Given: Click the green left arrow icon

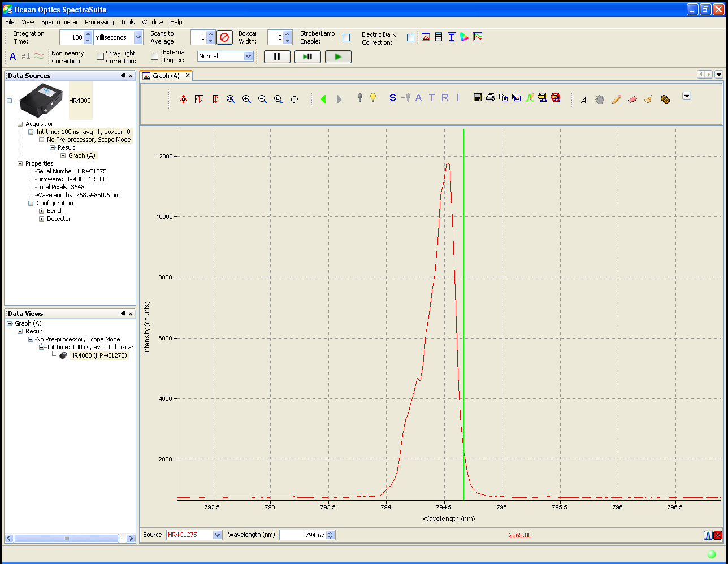Looking at the screenshot, I should pos(323,99).
